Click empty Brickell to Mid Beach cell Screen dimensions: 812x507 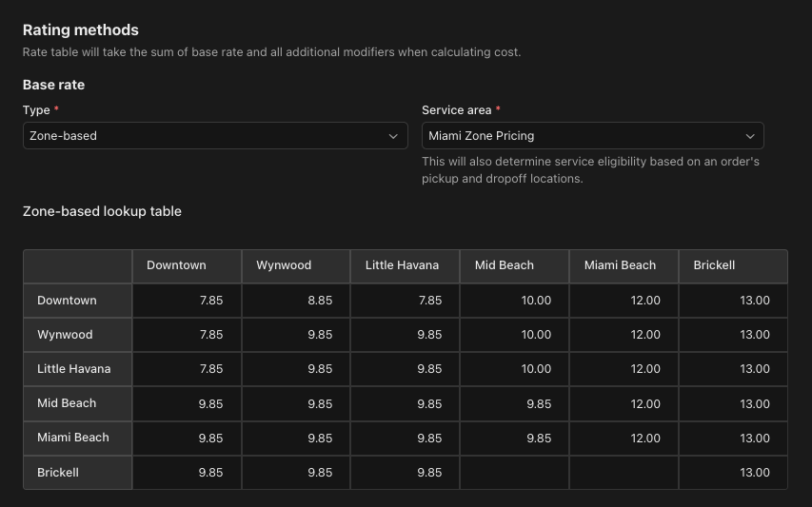(515, 473)
